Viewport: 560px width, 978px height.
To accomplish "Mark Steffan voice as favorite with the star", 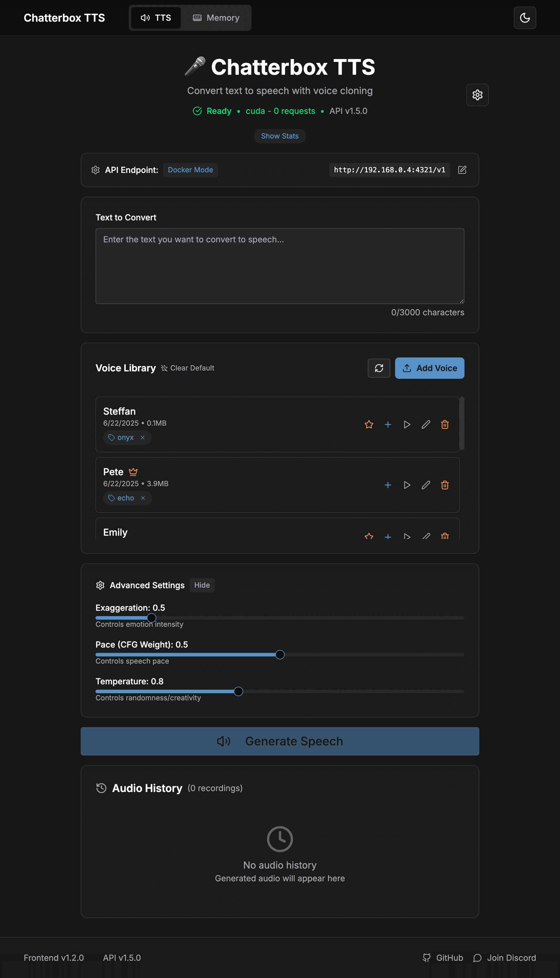I will click(368, 424).
